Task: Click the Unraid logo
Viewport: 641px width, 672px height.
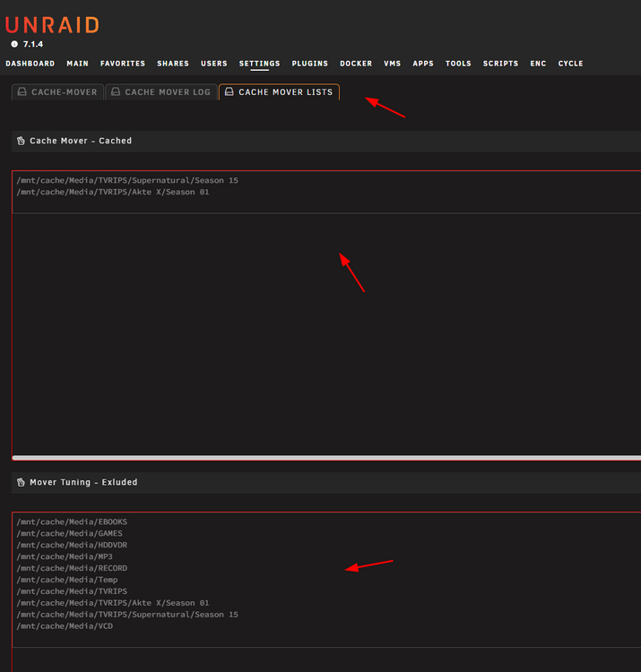Action: [52, 25]
